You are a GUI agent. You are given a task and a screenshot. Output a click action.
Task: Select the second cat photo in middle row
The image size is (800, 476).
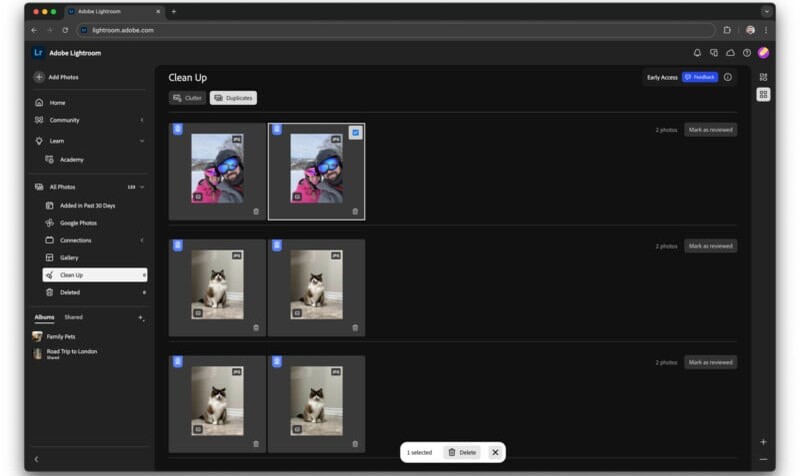pos(316,285)
